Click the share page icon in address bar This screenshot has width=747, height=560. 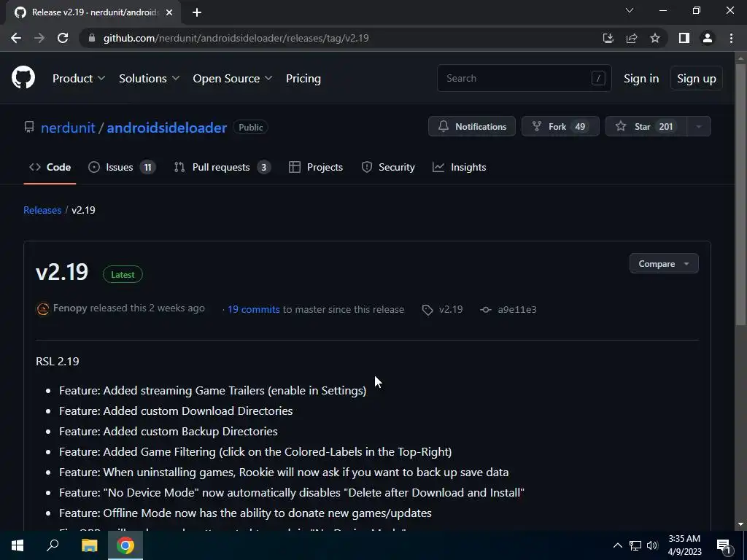pos(632,38)
